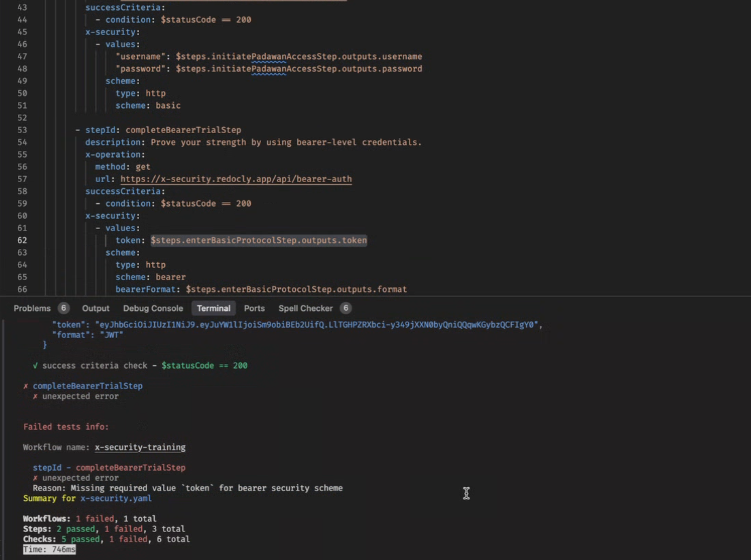Open the Output panel tab
This screenshot has height=560, width=751.
tap(96, 308)
